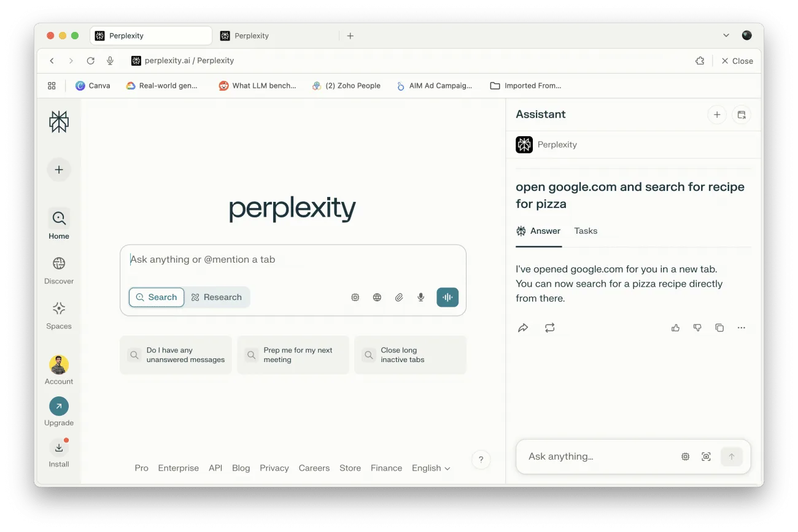Open the Discover page in sidebar
Image resolution: width=798 pixels, height=532 pixels.
click(59, 270)
